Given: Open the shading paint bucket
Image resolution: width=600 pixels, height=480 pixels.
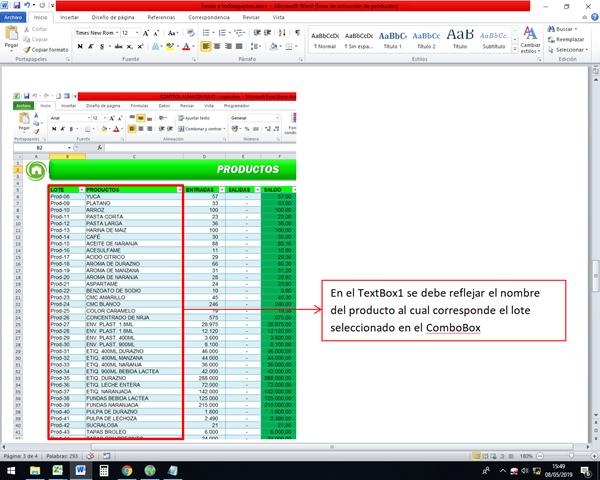Looking at the screenshot, I should tap(273, 46).
